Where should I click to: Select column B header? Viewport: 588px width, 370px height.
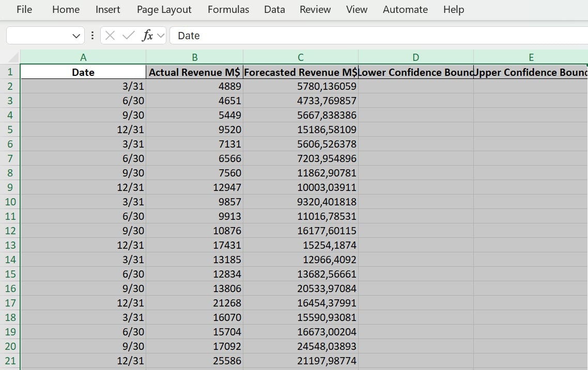(195, 57)
